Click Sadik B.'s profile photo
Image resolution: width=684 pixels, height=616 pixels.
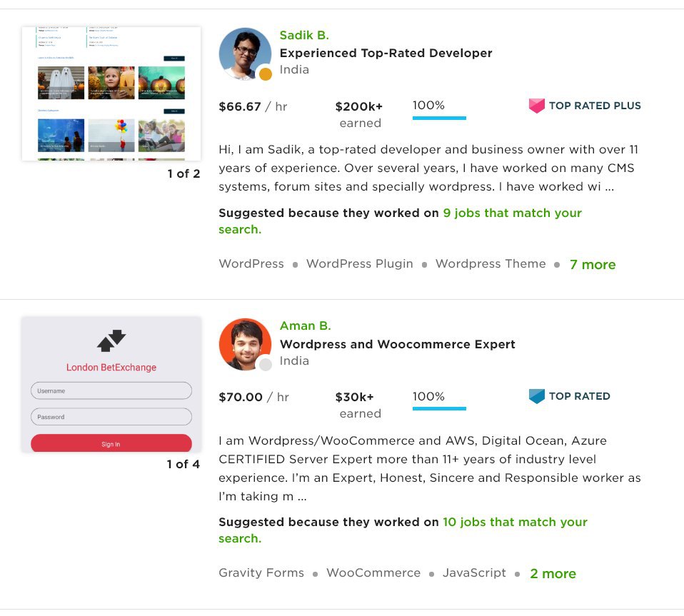pyautogui.click(x=245, y=54)
